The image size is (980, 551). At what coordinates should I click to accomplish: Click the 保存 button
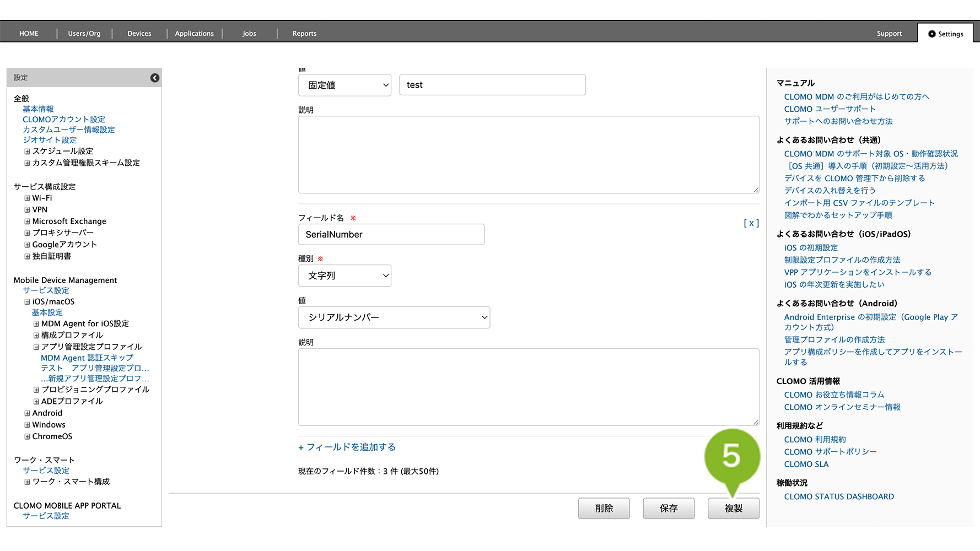(x=668, y=509)
